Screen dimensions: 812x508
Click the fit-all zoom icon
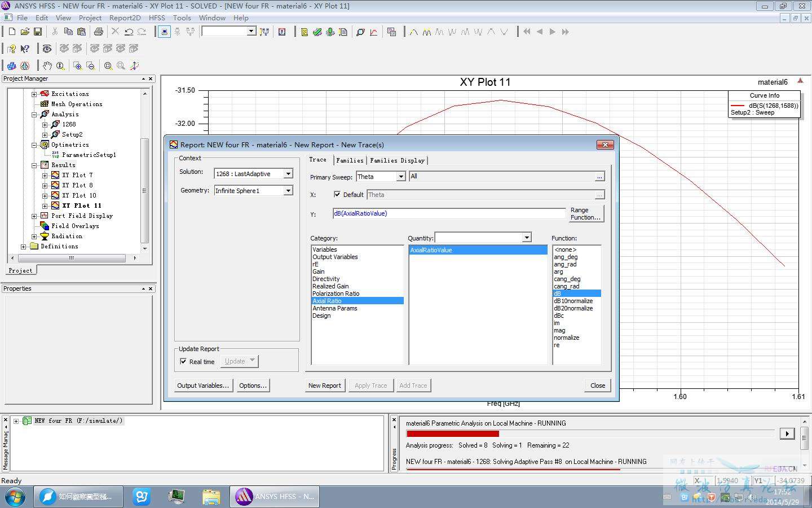point(108,65)
